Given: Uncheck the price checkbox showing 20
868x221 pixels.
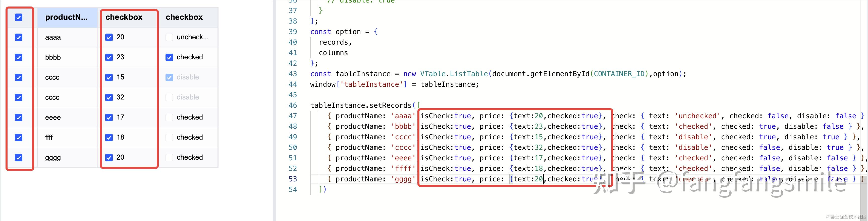Looking at the screenshot, I should click(109, 37).
